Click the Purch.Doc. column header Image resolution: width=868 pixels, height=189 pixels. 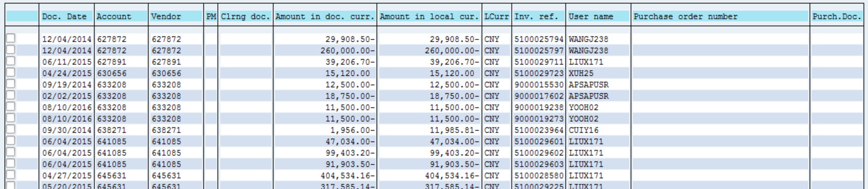[837, 17]
